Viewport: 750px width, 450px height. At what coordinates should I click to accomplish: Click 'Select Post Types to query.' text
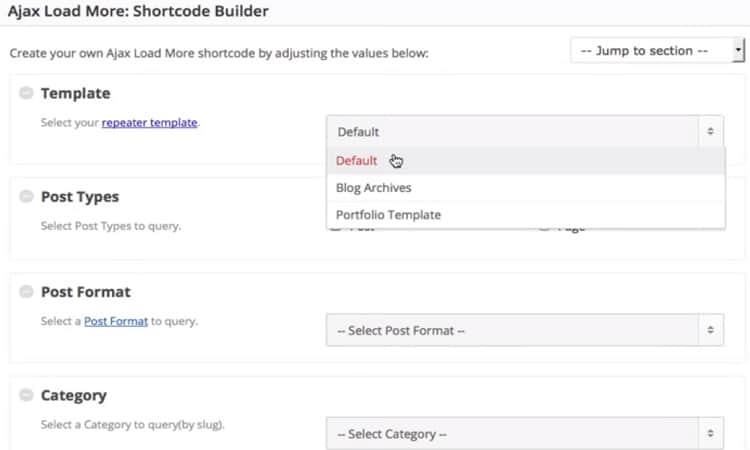click(111, 226)
